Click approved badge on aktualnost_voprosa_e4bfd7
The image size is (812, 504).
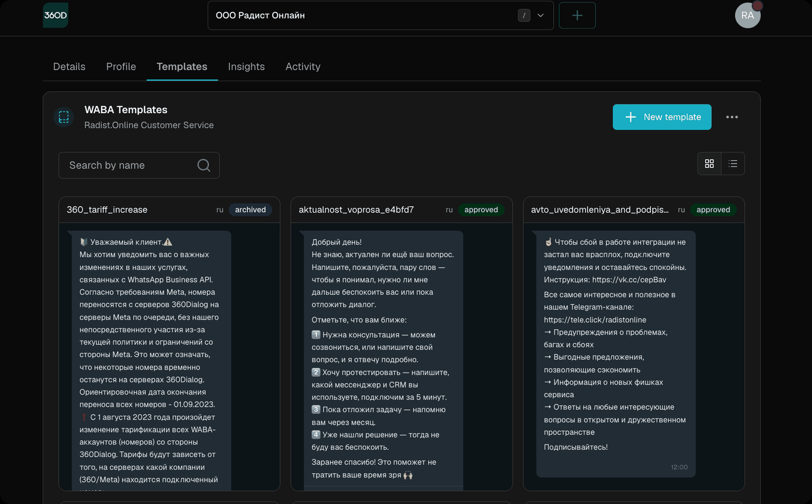pos(481,210)
